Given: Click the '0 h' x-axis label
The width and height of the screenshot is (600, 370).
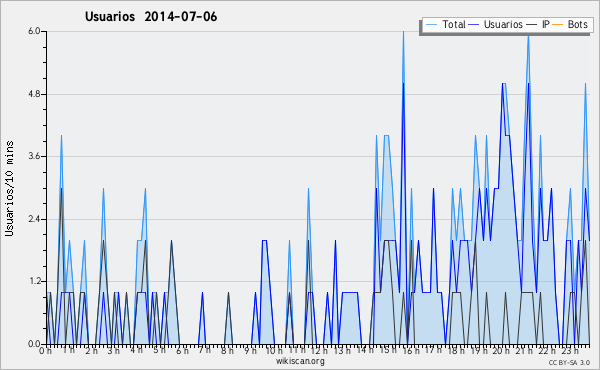Looking at the screenshot, I should click(45, 350).
